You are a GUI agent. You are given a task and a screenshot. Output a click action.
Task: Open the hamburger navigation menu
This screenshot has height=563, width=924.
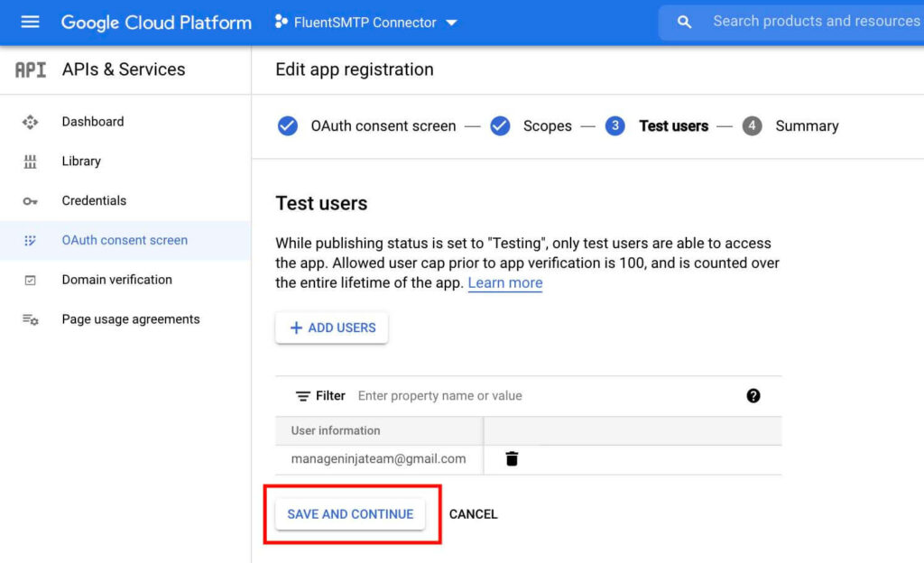click(x=30, y=23)
